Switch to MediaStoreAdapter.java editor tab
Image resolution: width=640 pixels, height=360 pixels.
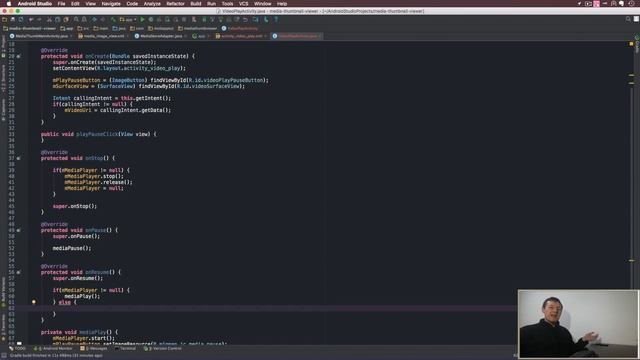[x=161, y=36]
